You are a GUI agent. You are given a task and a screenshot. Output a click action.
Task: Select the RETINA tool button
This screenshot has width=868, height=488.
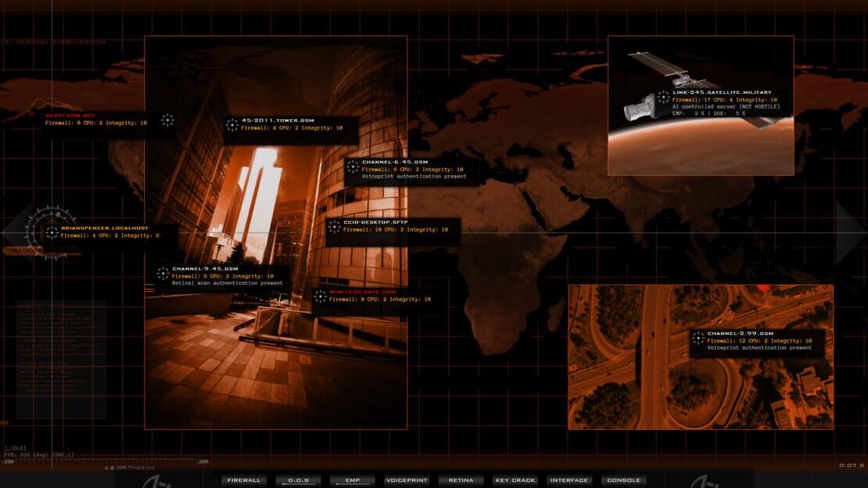(x=461, y=480)
